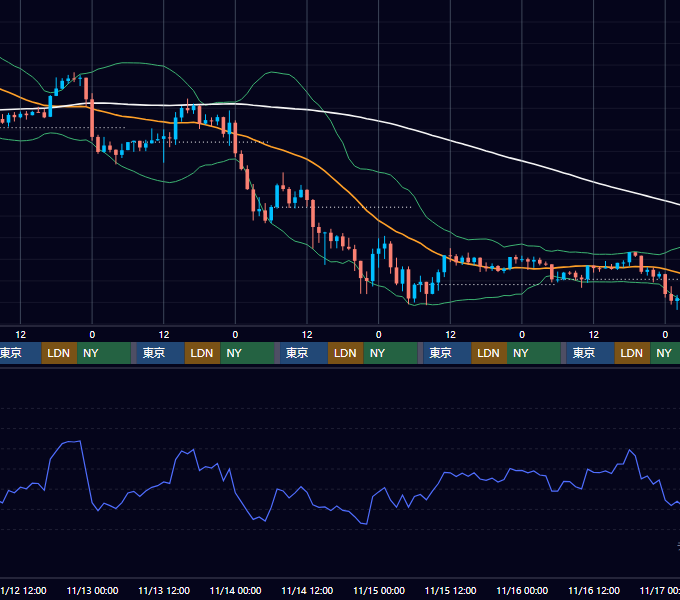This screenshot has height=600, width=680.
Task: Click the NY session block starting 11/14 evening
Action: tap(390, 353)
